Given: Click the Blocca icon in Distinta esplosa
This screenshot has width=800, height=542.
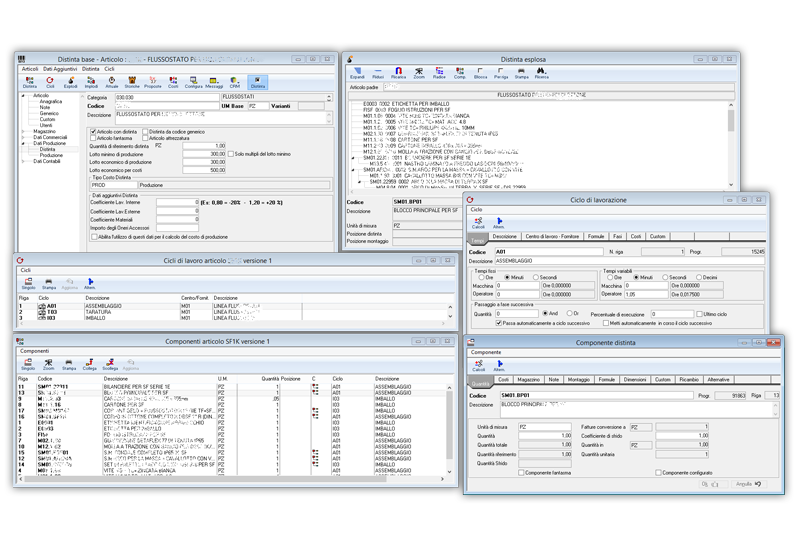Looking at the screenshot, I should coord(480,73).
